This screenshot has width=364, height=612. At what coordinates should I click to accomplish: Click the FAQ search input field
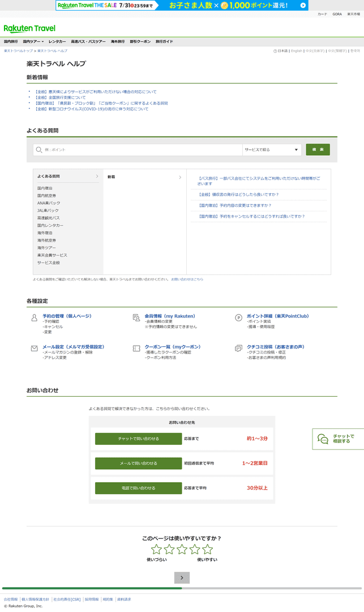138,150
